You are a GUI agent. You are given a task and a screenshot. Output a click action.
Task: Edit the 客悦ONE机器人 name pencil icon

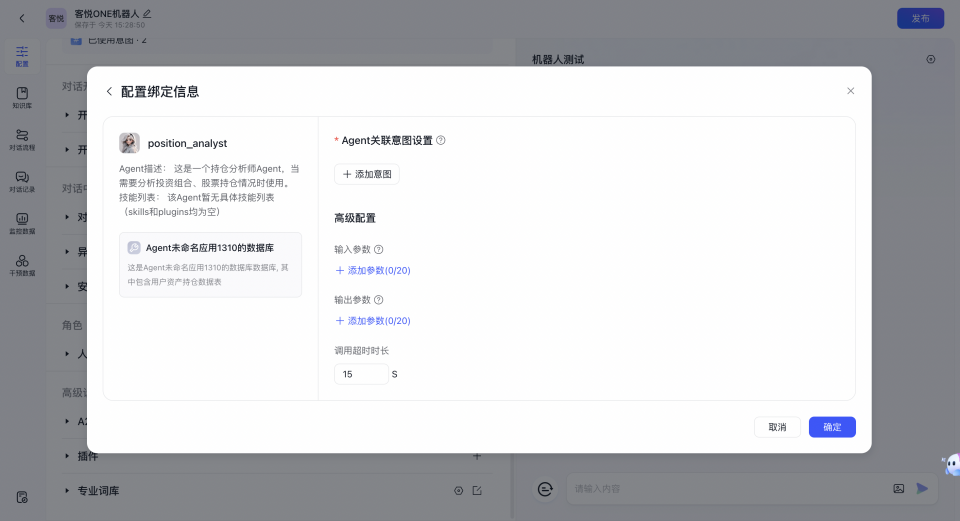click(147, 13)
